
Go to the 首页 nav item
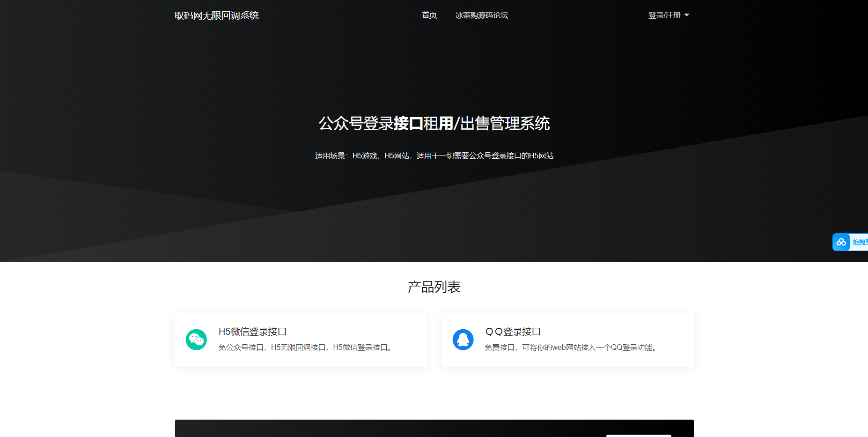(429, 15)
